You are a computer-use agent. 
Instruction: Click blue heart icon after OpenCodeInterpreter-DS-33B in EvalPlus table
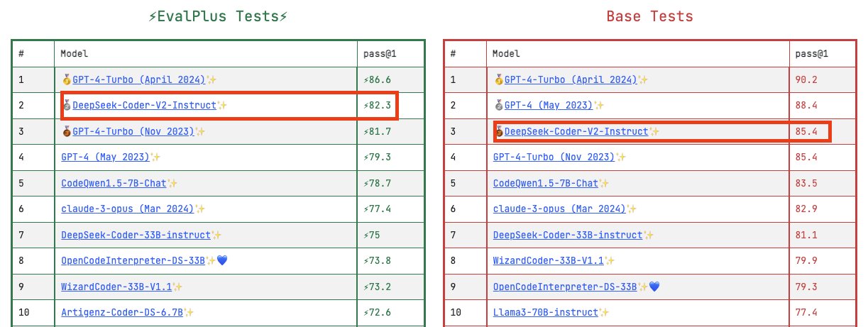click(x=221, y=260)
